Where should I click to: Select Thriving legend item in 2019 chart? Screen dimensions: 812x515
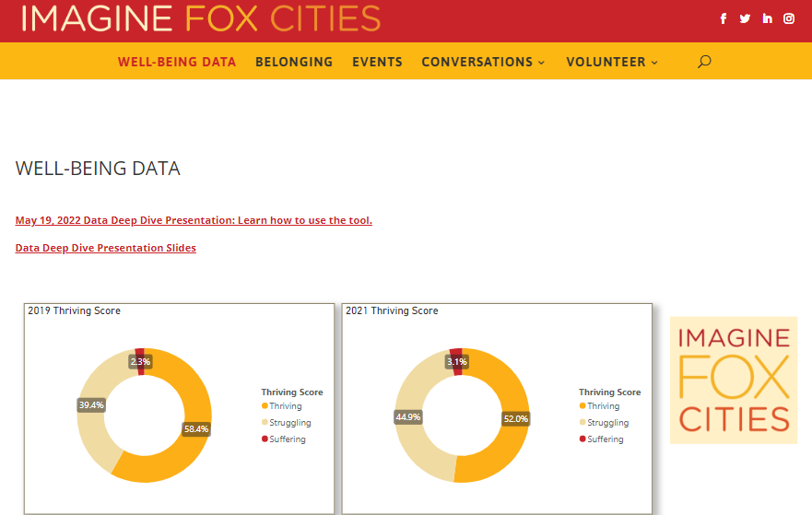click(x=282, y=405)
